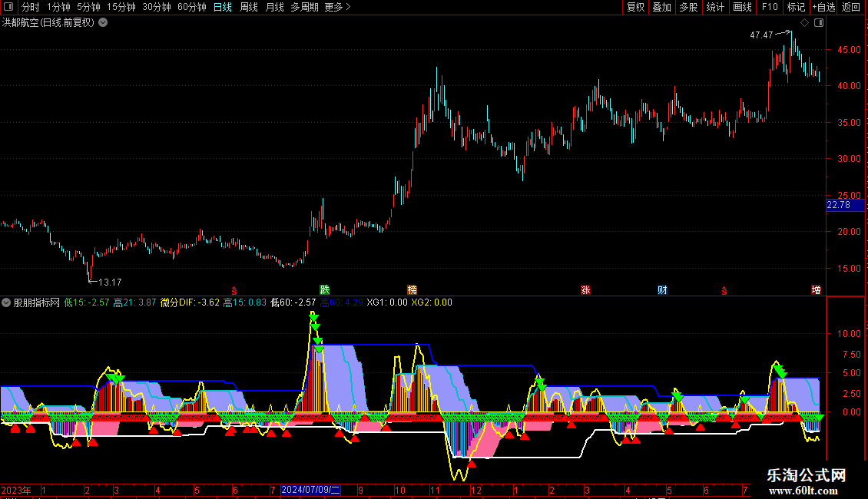Add stock via +自选 button
The width and height of the screenshot is (868, 499).
823,7
